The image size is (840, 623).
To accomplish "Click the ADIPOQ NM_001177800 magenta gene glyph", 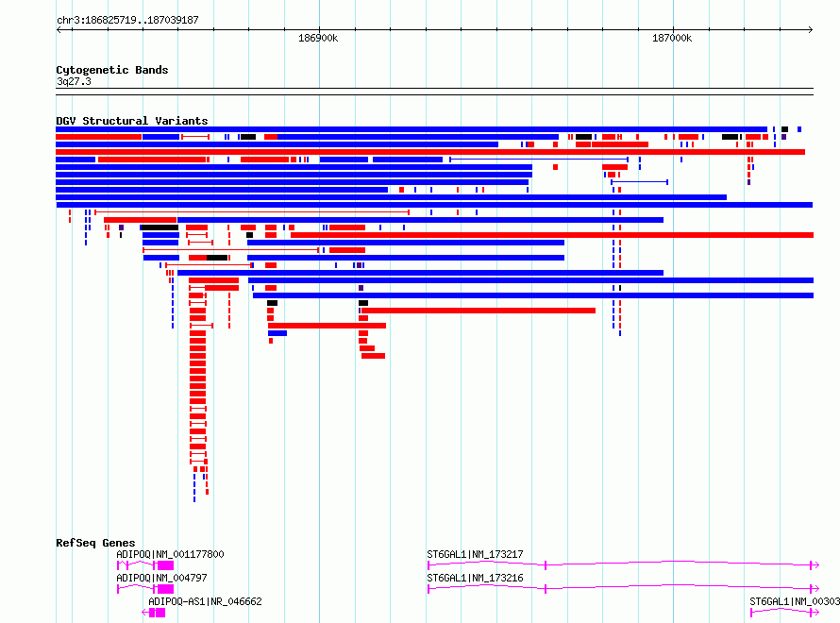I will coord(145,565).
